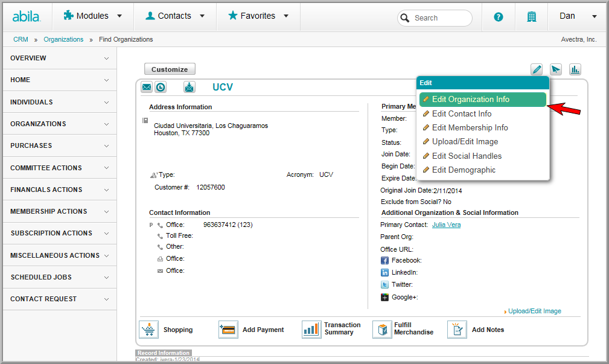
Task: Click the Add Notes icon
Action: tap(457, 330)
